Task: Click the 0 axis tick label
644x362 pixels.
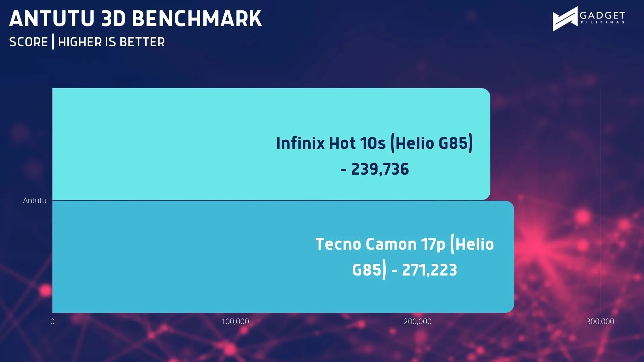Action: [x=52, y=321]
